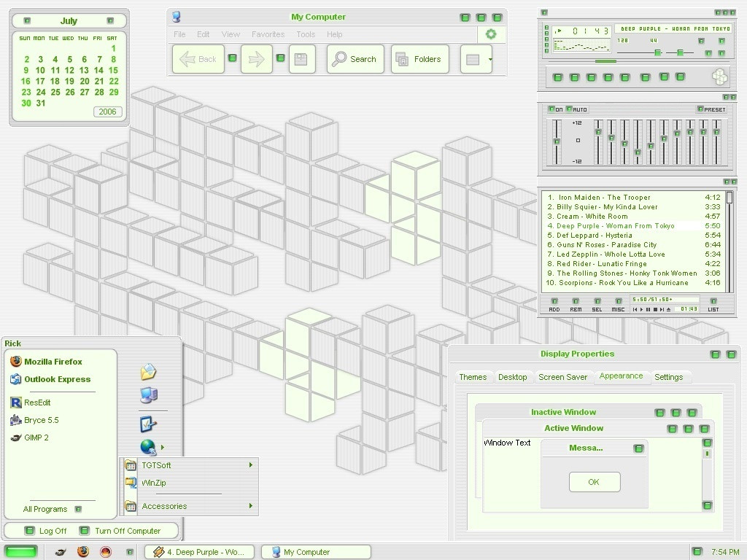Click the gear logo beside the Help menu
747x560 pixels.
click(491, 34)
